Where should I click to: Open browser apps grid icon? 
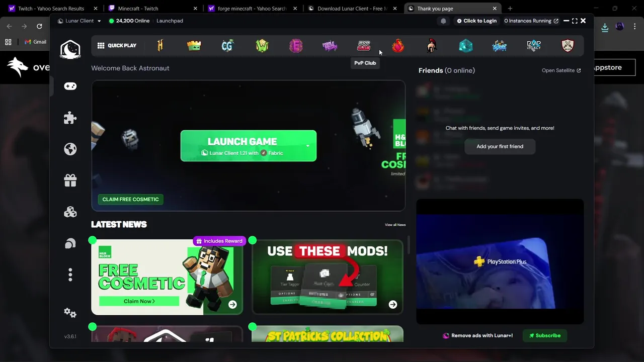[x=8, y=42]
